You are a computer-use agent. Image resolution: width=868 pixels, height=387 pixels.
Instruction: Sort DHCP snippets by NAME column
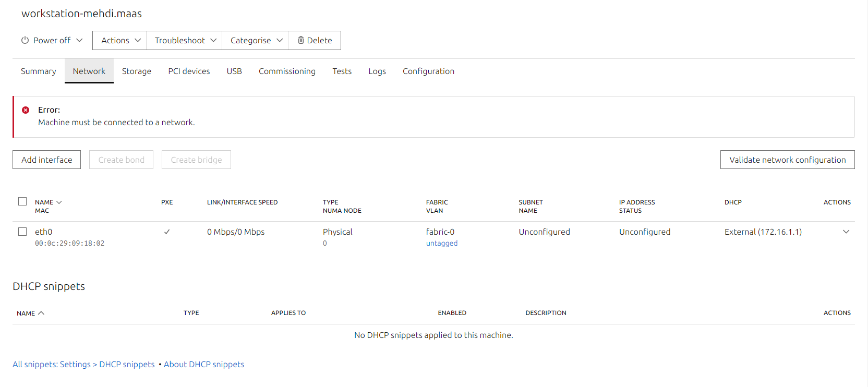30,313
